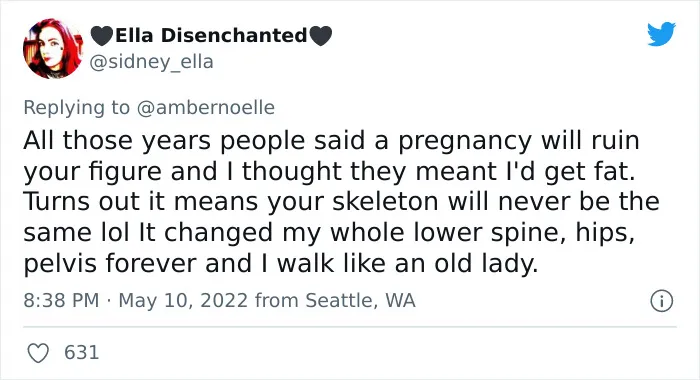Click the Replying to label
Viewport: 700px width, 380px height.
tap(76, 108)
